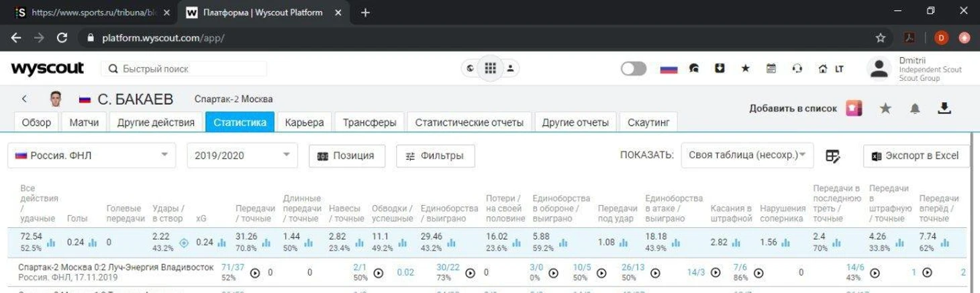The height and width of the screenshot is (293, 980).
Task: Open the 'Фильтры' button
Action: [x=436, y=155]
